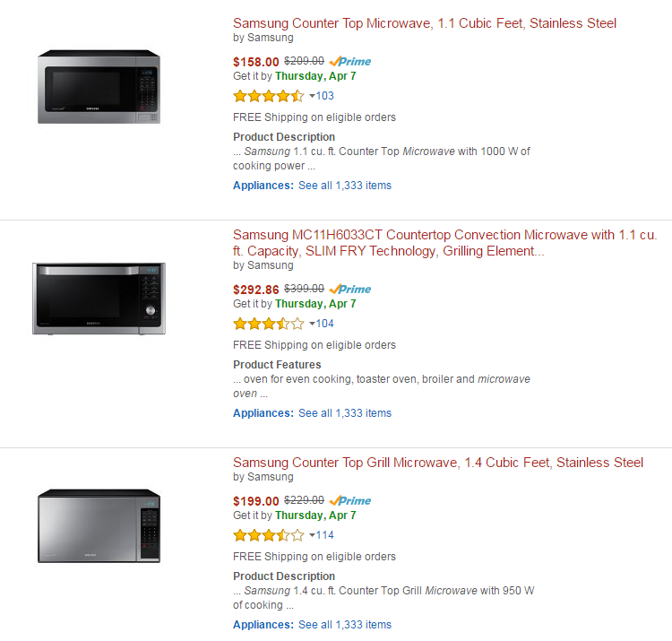Open the 103 customer reviews link
The width and height of the screenshot is (672, 641).
click(325, 96)
